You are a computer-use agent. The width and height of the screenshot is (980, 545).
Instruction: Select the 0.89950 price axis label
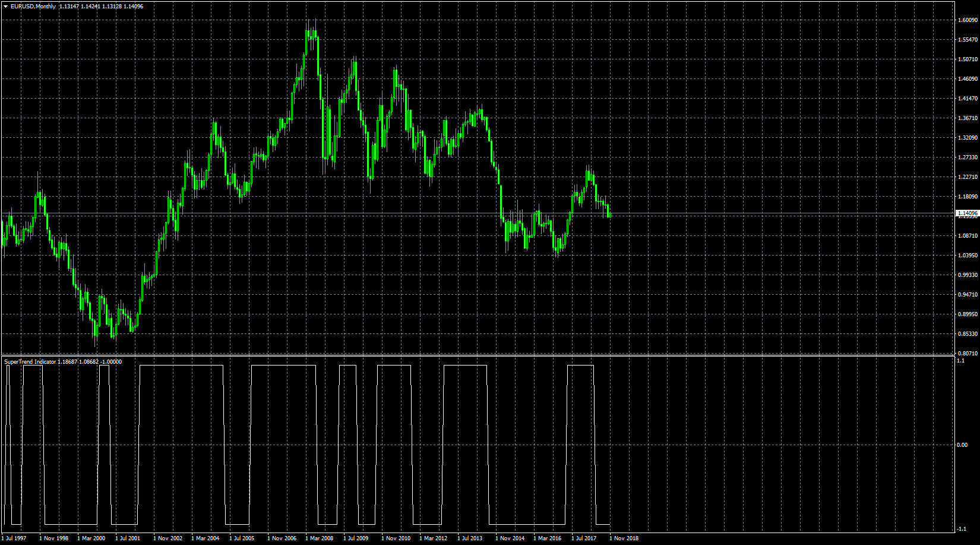pyautogui.click(x=968, y=314)
